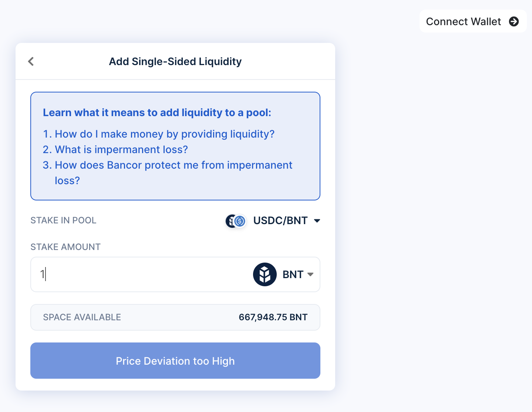
Task: Open the 'What is impermanent loss?' link
Action: point(121,149)
